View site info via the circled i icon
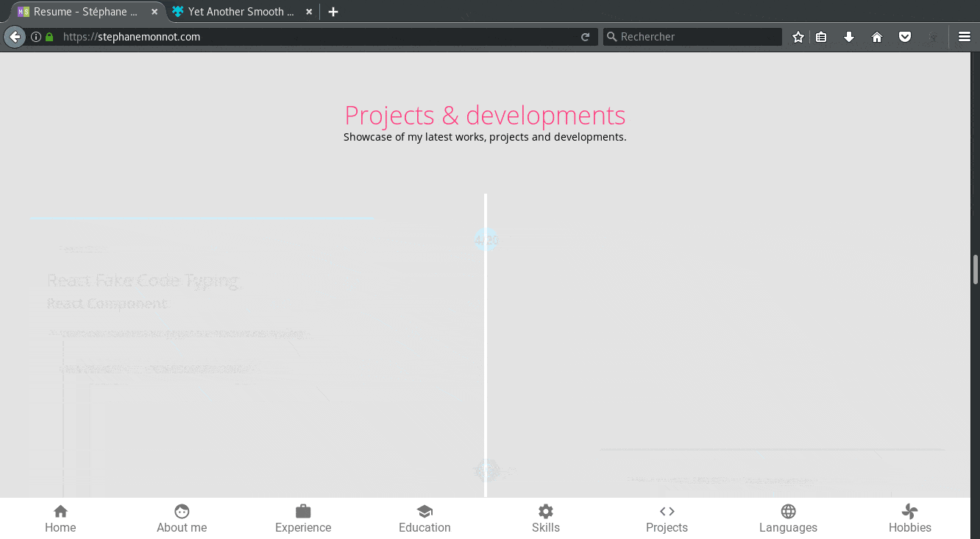This screenshot has height=539, width=980. pos(35,37)
